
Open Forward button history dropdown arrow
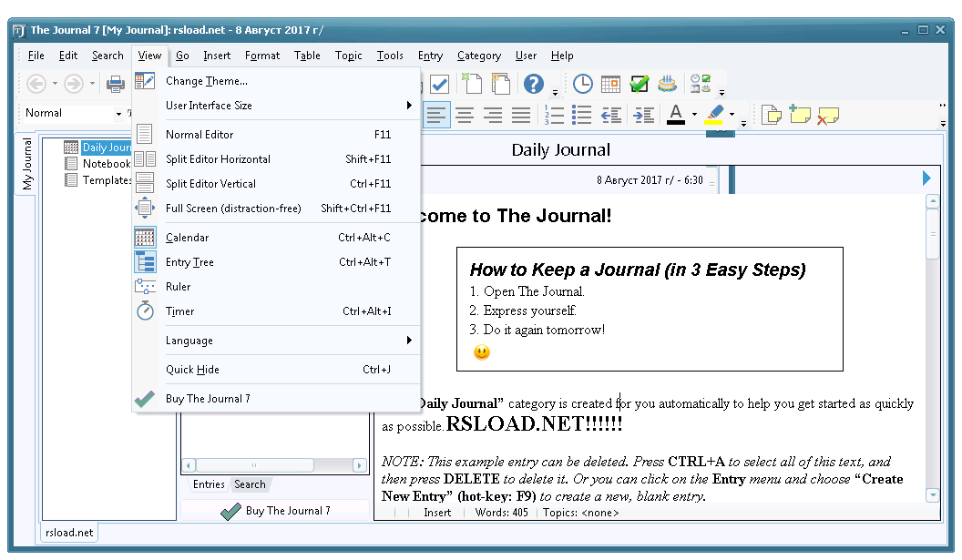tap(92, 84)
